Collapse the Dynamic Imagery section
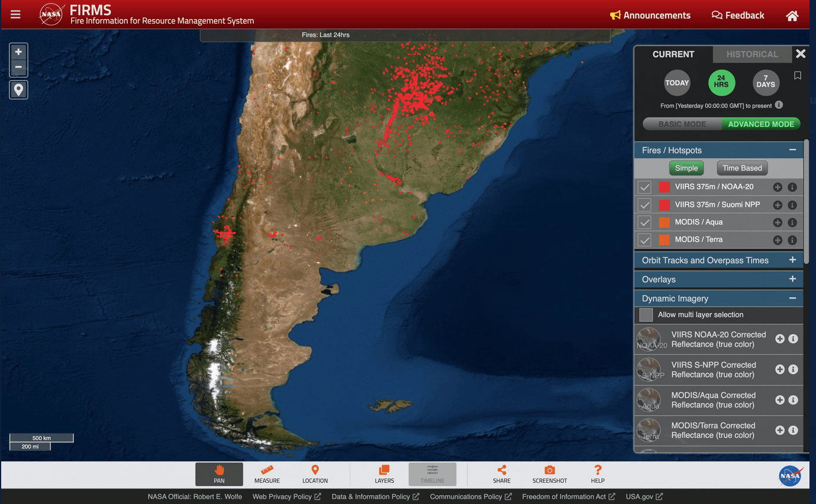Screen dimensions: 816x504 [792, 299]
